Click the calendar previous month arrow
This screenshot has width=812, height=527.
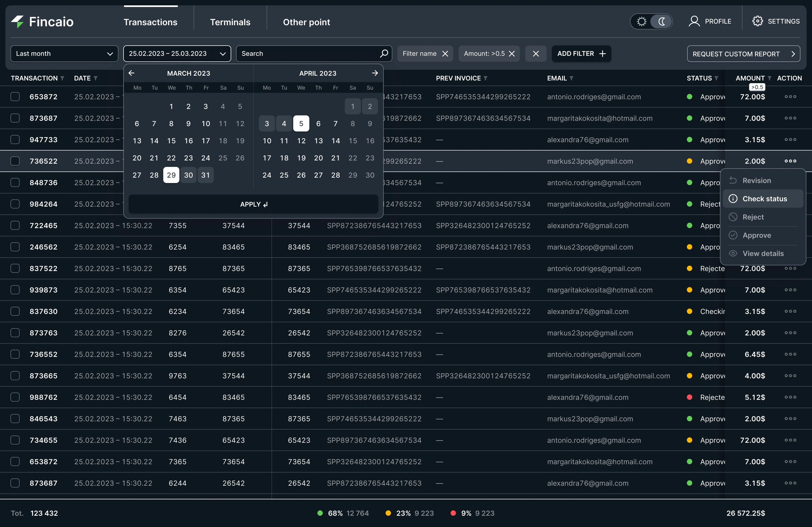[131, 73]
